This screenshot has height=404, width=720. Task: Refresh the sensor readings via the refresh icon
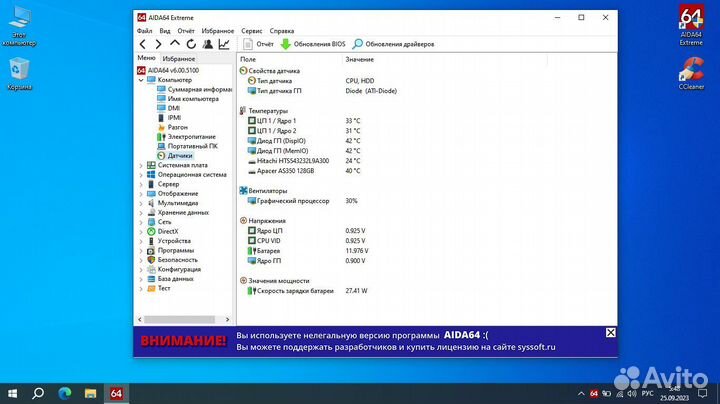[191, 44]
